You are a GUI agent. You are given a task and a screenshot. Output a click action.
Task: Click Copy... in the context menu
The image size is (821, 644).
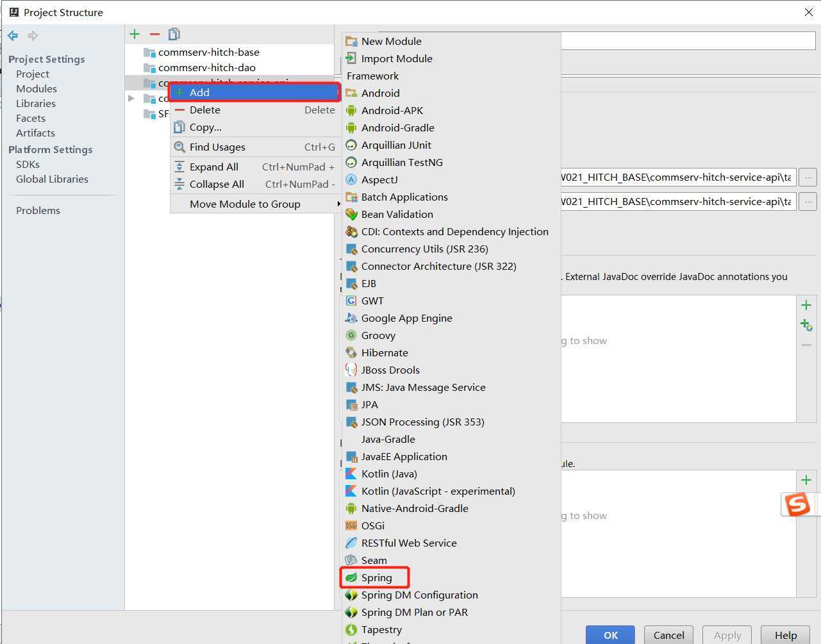tap(254, 127)
